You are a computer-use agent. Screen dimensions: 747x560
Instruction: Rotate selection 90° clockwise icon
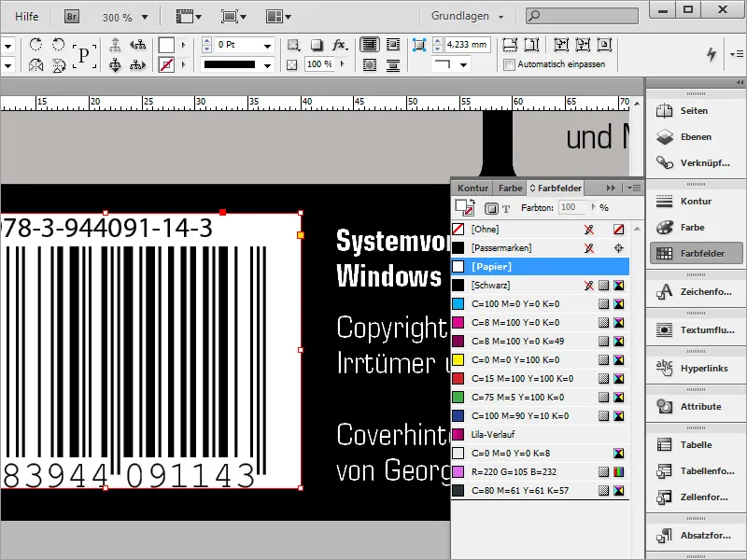pos(35,45)
